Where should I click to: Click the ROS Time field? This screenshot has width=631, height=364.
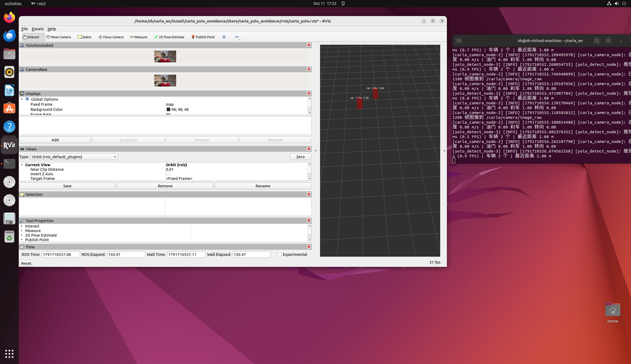pyautogui.click(x=61, y=254)
